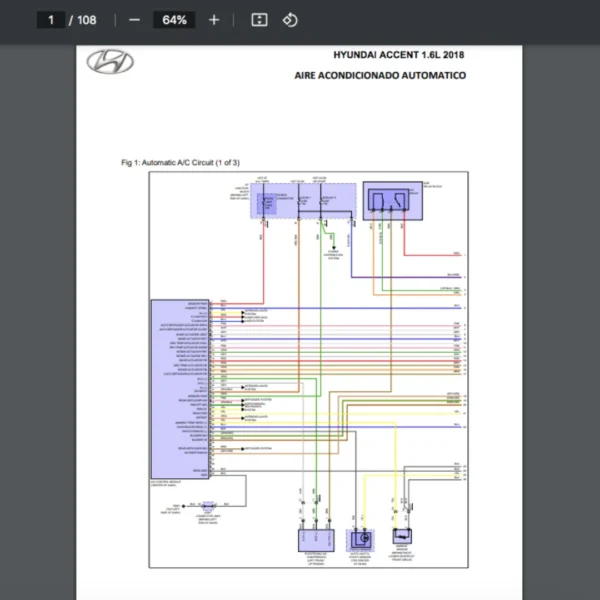
Task: Click the HYUNDAI ACCENT 1.6L 2018 heading
Action: (x=399, y=55)
